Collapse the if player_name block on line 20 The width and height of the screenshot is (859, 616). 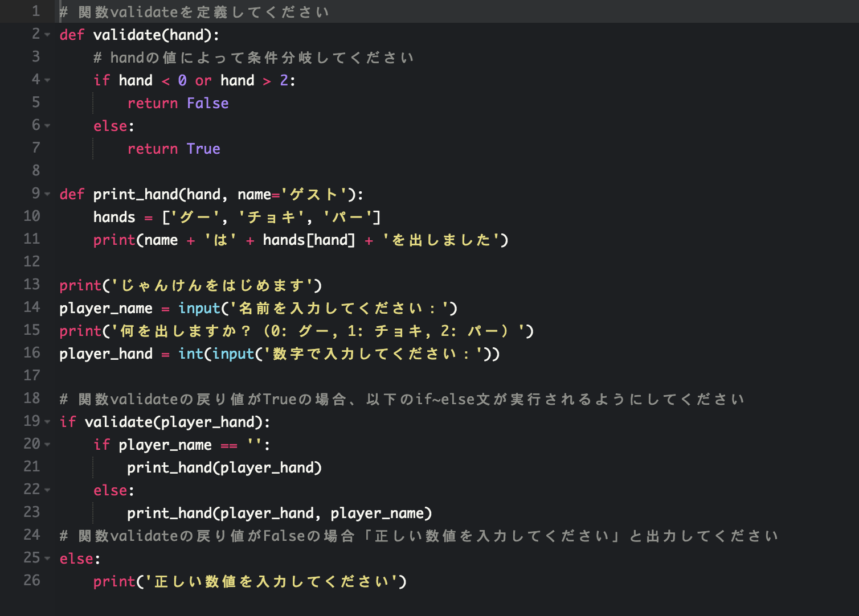tap(47, 445)
